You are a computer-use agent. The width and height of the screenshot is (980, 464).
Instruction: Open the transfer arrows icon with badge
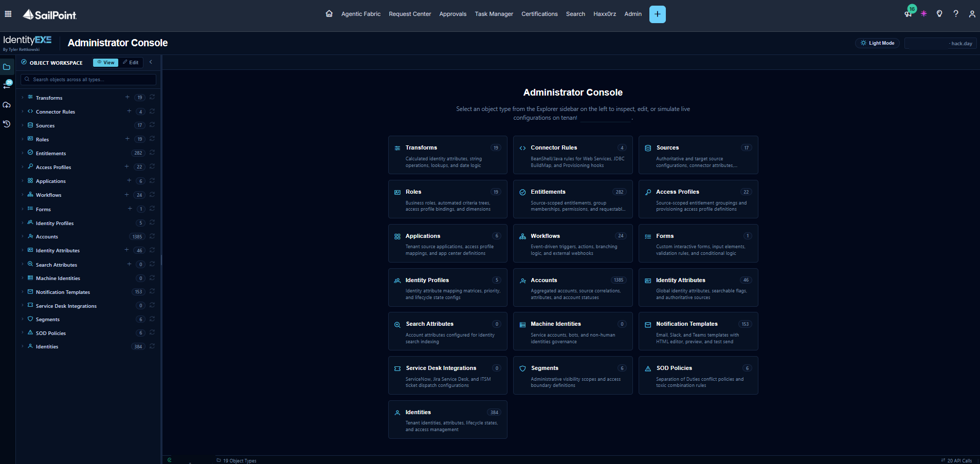[x=7, y=85]
